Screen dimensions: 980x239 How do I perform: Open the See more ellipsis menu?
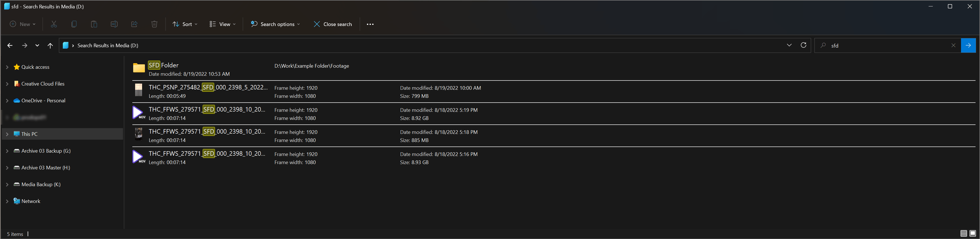pos(370,24)
